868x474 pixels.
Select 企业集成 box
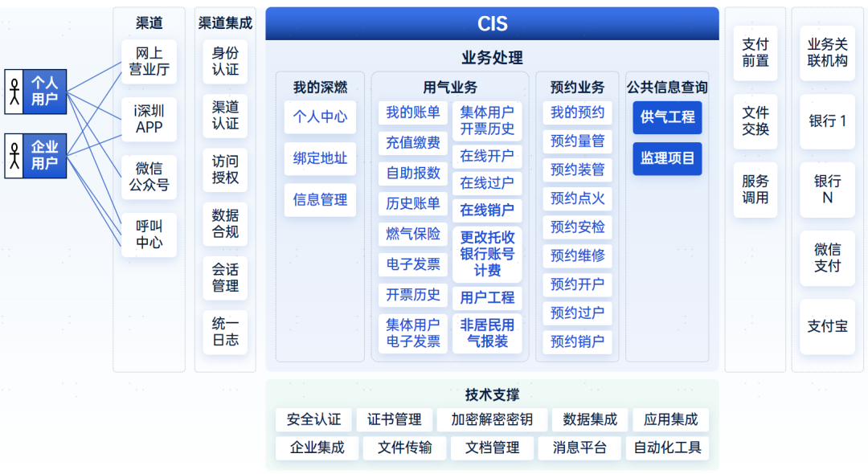click(317, 448)
